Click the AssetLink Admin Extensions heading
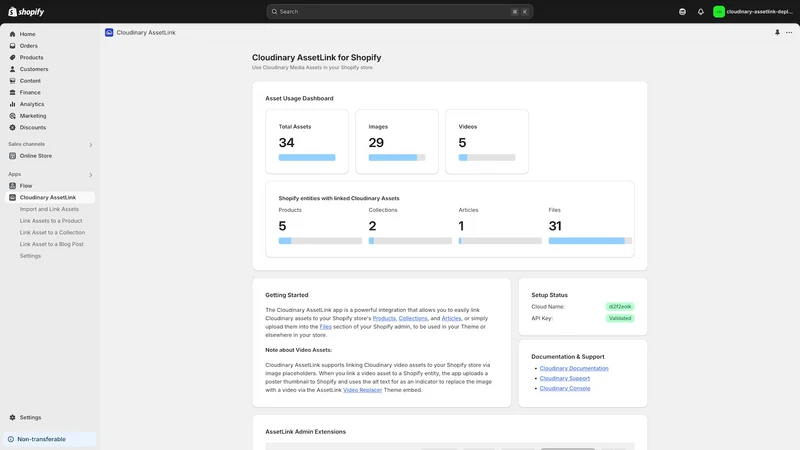This screenshot has height=450, width=800. [306, 432]
